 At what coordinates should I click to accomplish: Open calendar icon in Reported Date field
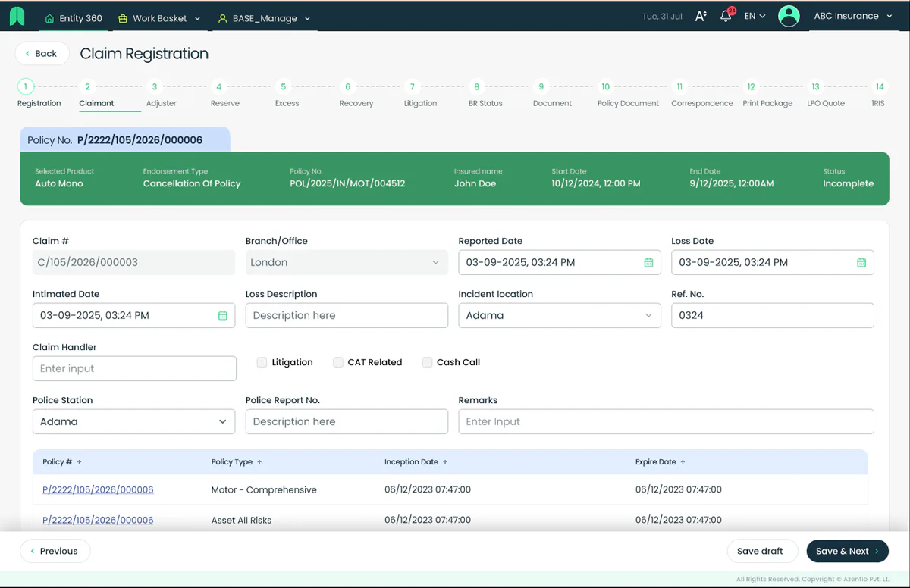[648, 262]
